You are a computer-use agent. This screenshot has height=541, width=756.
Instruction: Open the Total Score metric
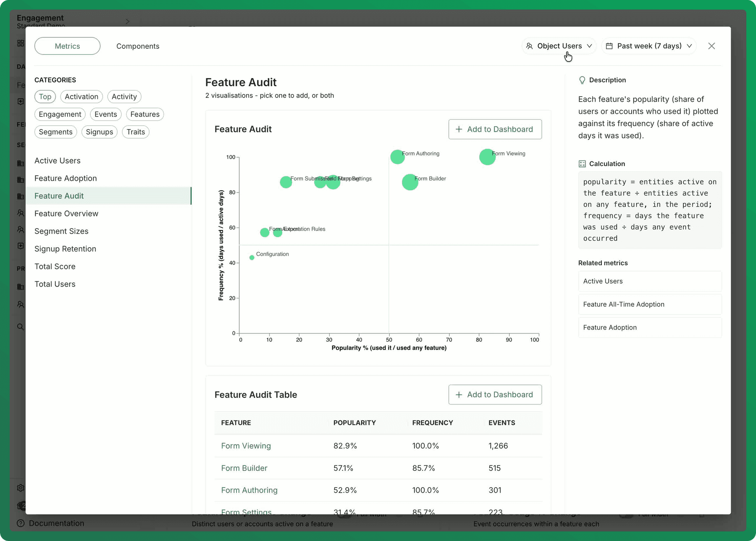point(108,267)
